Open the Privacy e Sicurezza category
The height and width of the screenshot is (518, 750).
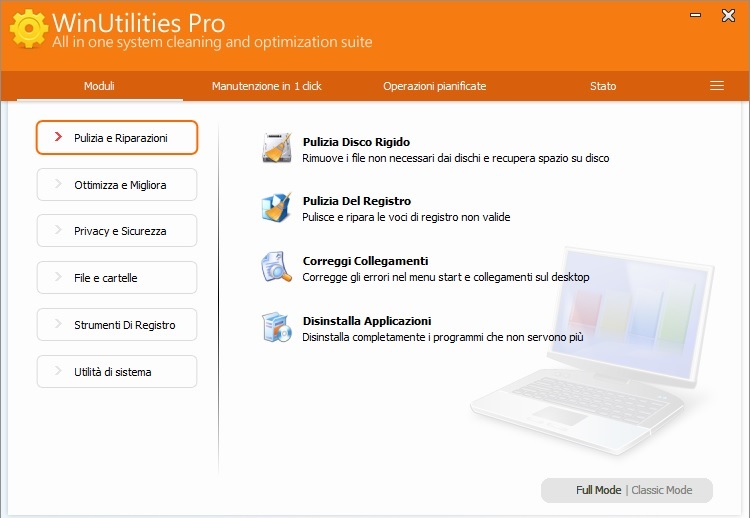click(x=117, y=231)
